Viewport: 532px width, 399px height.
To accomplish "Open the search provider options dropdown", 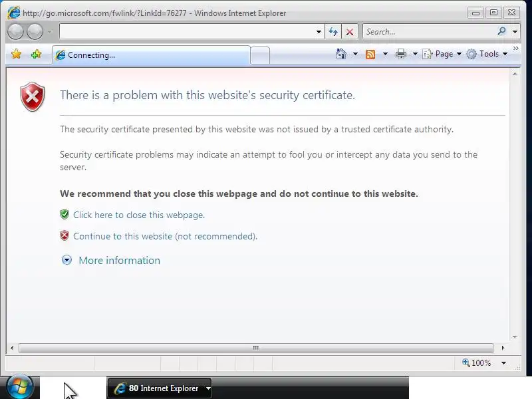I will coord(515,31).
